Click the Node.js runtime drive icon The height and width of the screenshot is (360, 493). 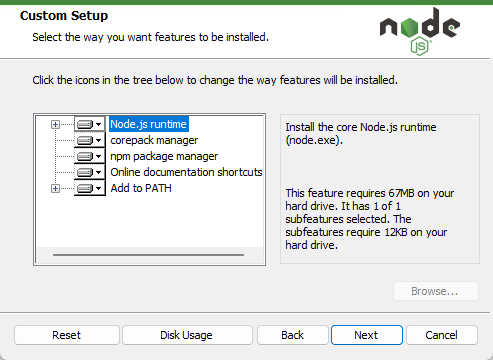point(85,125)
